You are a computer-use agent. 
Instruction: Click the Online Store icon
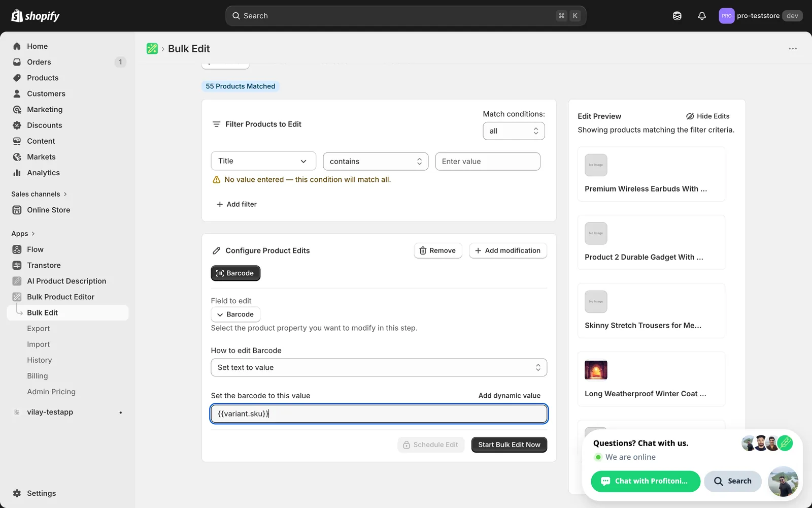pyautogui.click(x=17, y=210)
